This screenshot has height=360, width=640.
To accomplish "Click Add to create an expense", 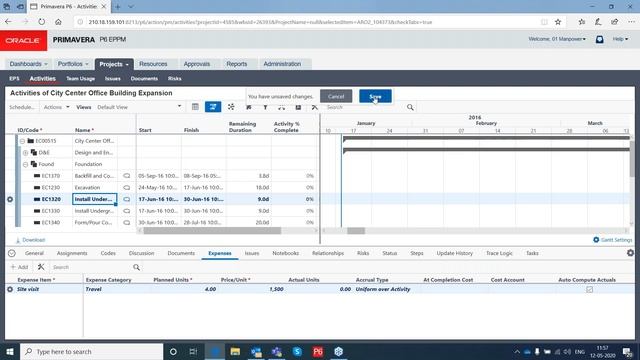I will [20, 267].
